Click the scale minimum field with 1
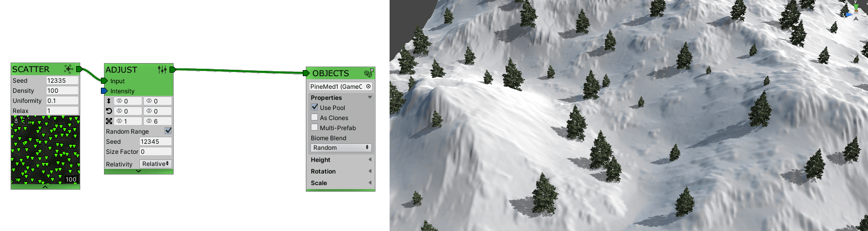This screenshot has height=231, width=868. [128, 121]
